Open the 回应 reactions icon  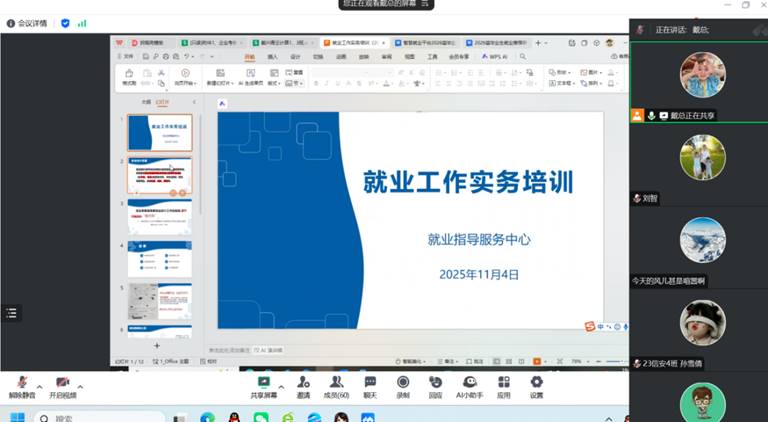(436, 384)
